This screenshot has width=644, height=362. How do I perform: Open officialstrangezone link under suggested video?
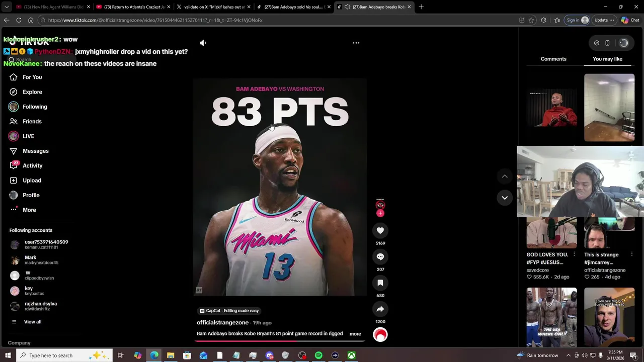tap(605, 270)
